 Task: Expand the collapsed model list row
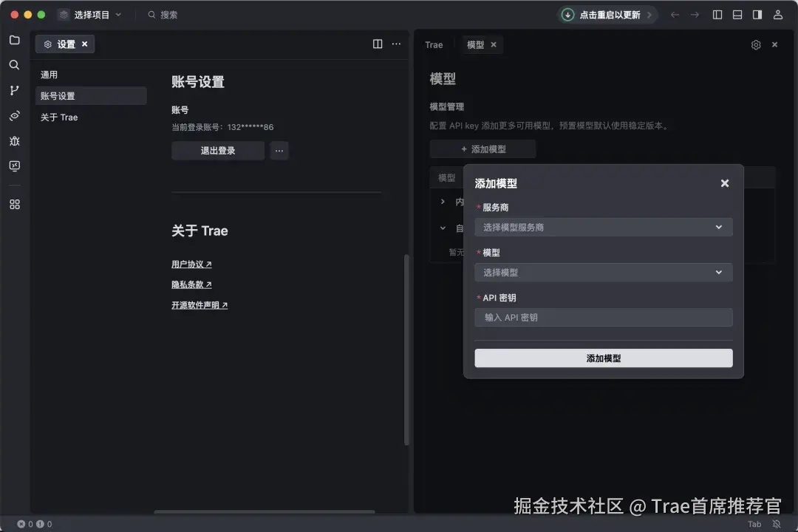click(443, 202)
